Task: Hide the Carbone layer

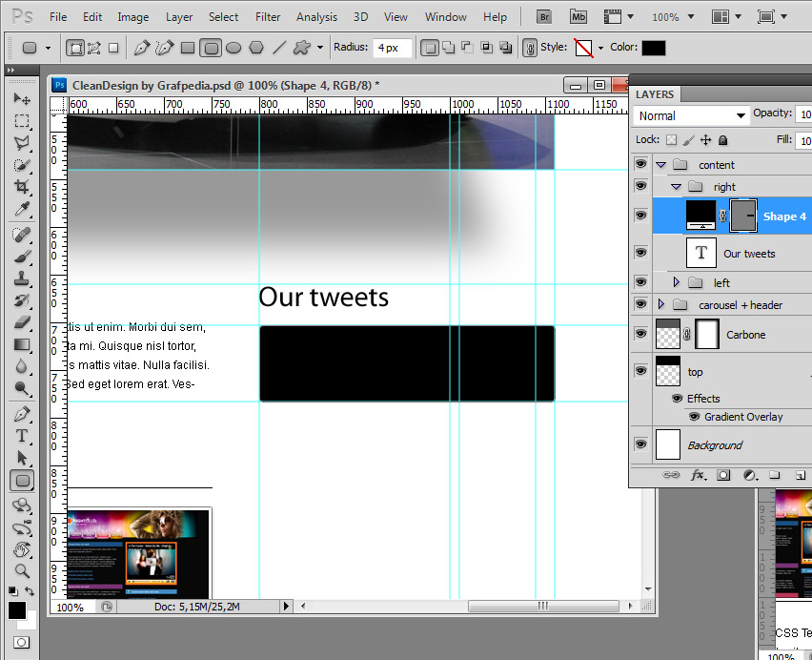Action: [x=641, y=334]
